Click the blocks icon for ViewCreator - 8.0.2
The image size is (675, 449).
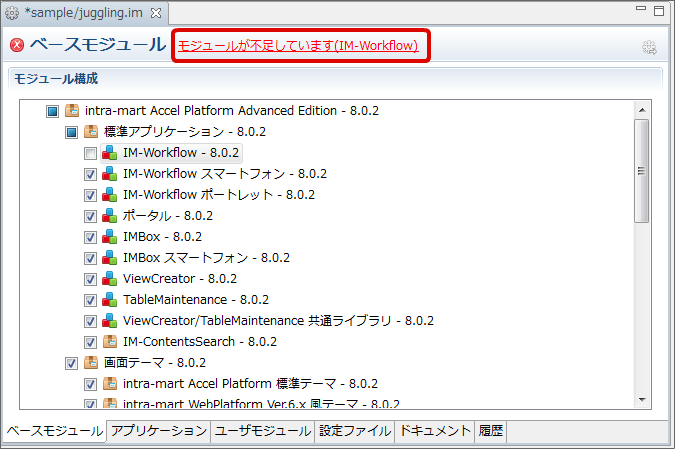[x=110, y=279]
